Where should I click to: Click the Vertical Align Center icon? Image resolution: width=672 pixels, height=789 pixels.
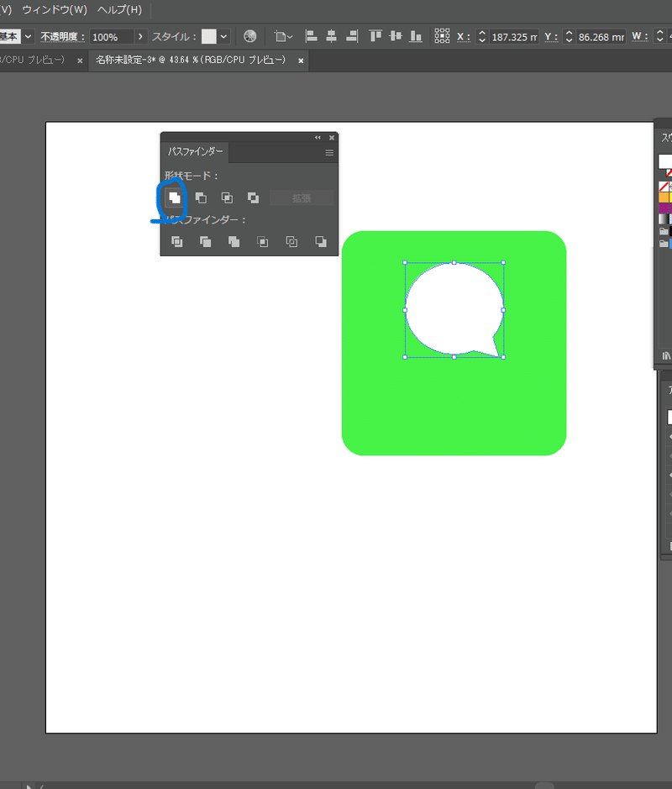(396, 36)
